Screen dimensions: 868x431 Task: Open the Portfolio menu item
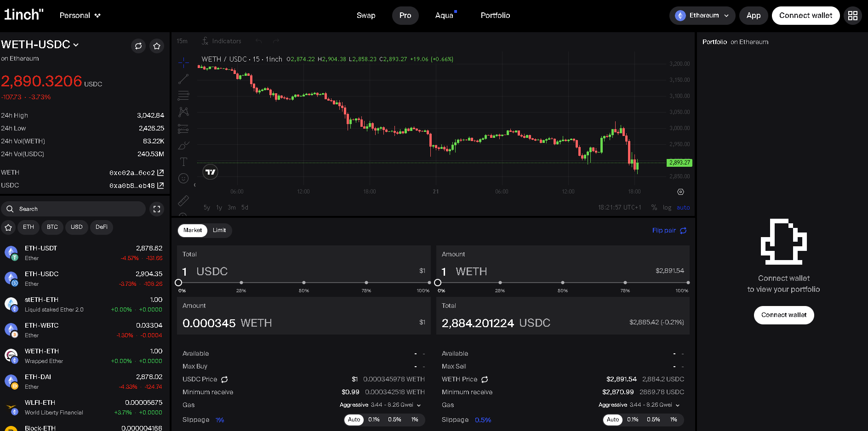tap(495, 15)
